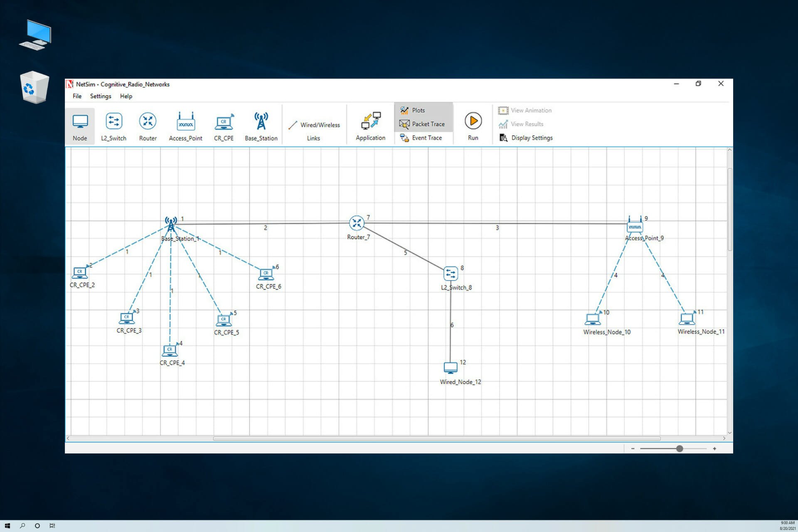This screenshot has width=798, height=532.
Task: Click the canvas scroll down arrow
Action: pyautogui.click(x=729, y=433)
